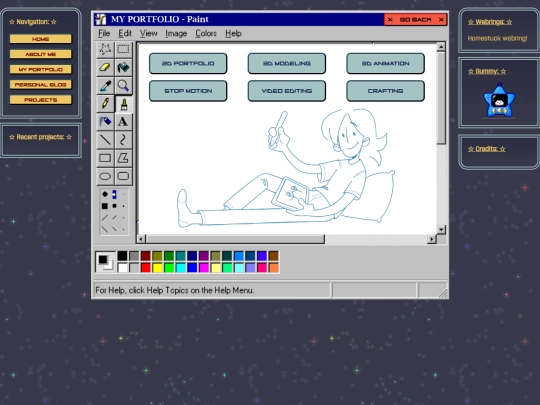The image size is (540, 405).
Task: Open the Crafting section
Action: pyautogui.click(x=385, y=91)
